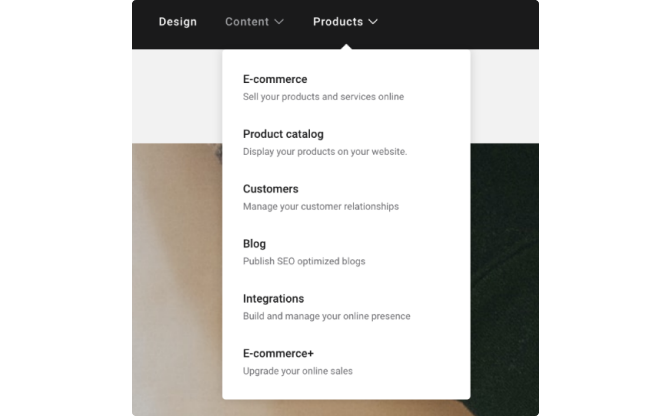
Task: Select the E-commerce+ heading
Action: pyautogui.click(x=278, y=353)
